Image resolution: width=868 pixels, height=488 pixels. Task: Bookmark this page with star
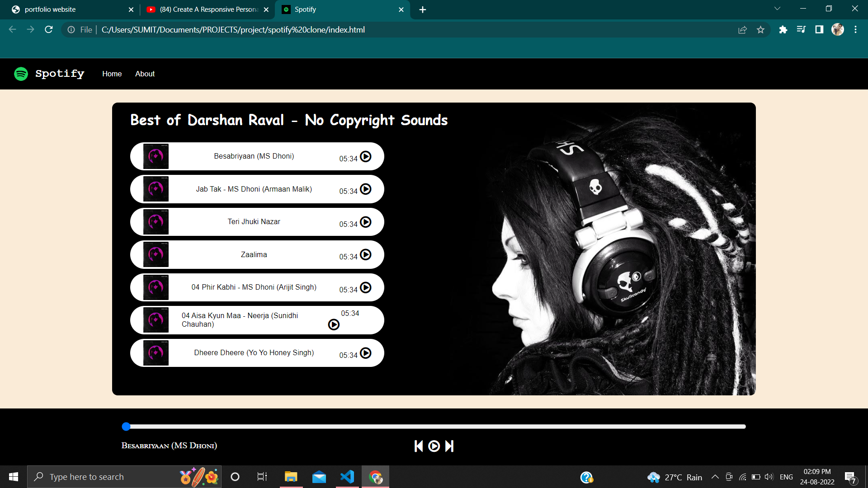click(x=760, y=30)
